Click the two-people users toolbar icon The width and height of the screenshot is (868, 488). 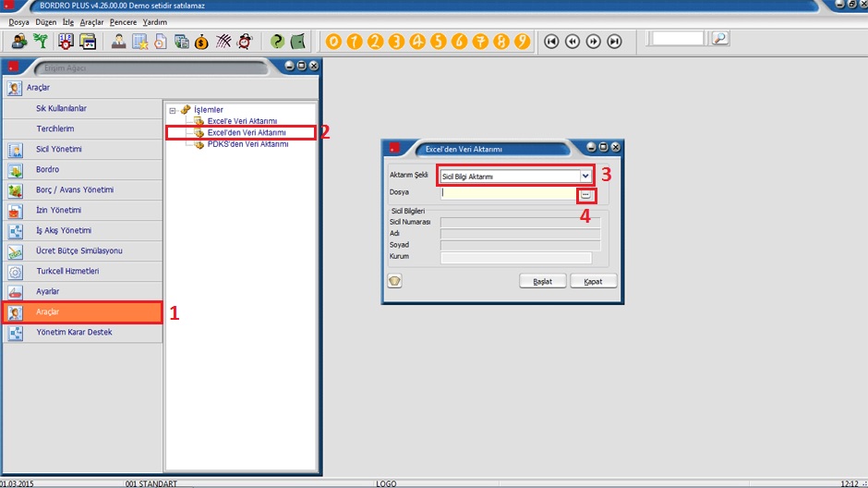click(x=19, y=42)
